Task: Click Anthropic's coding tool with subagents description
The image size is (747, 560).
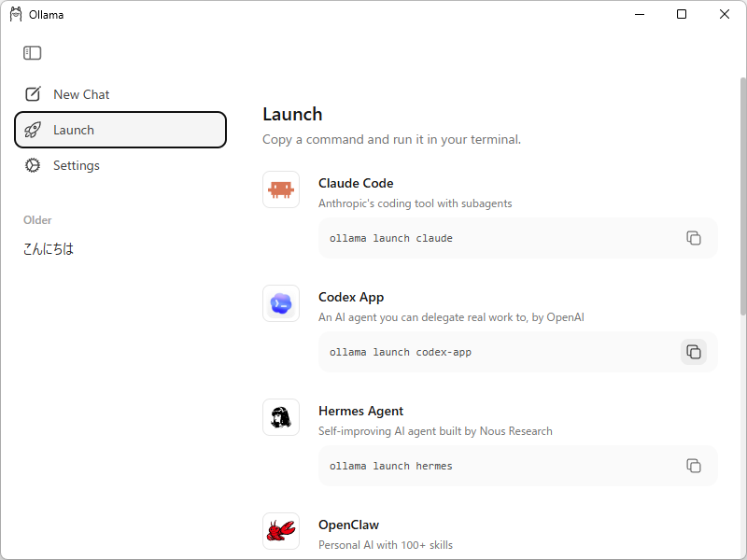Action: click(415, 203)
